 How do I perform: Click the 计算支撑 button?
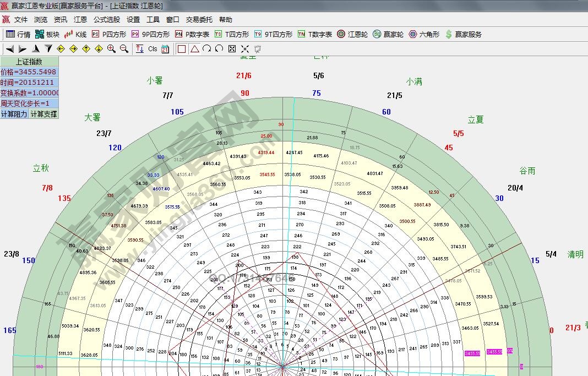click(43, 114)
